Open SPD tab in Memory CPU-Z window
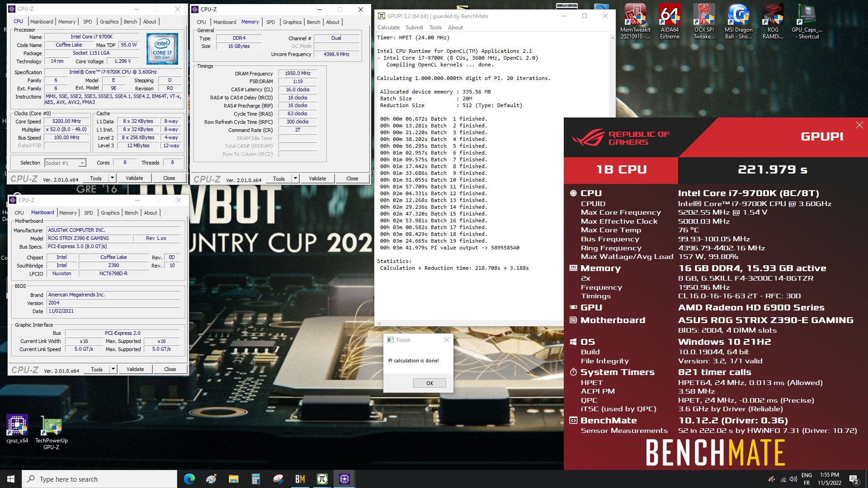The width and height of the screenshot is (868, 488). (x=271, y=22)
